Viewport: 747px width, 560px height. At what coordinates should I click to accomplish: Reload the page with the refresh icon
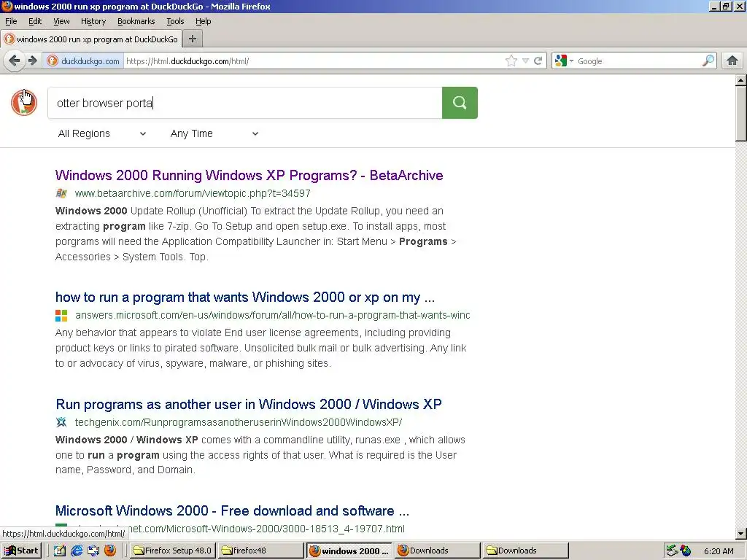pos(538,61)
